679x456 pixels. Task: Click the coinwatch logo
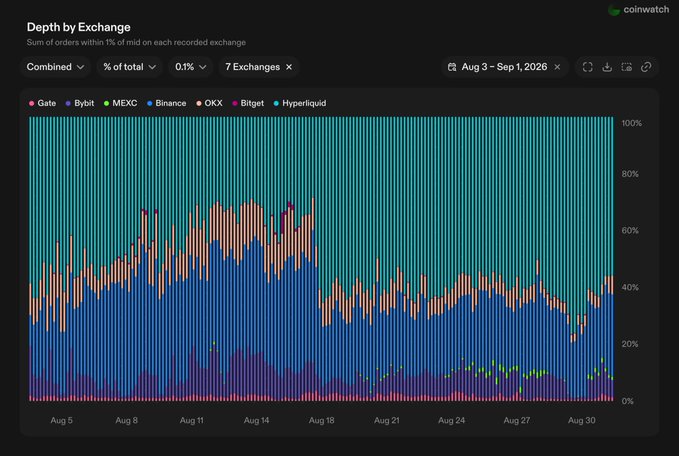click(x=639, y=10)
